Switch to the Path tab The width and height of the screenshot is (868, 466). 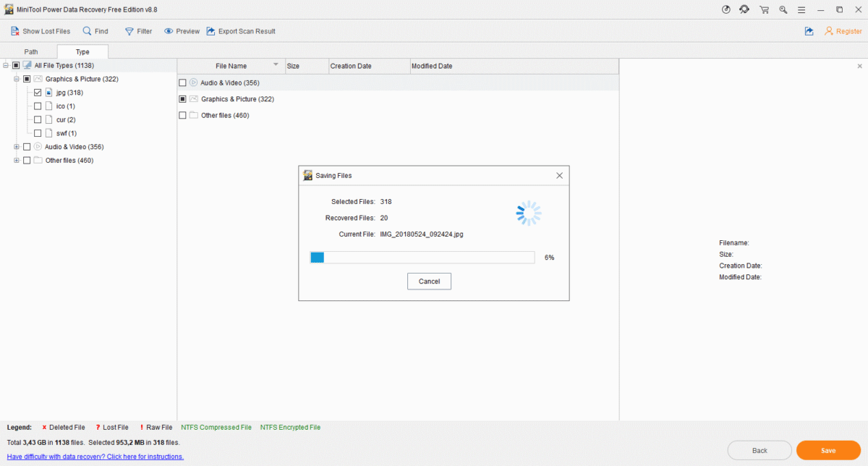(31, 52)
